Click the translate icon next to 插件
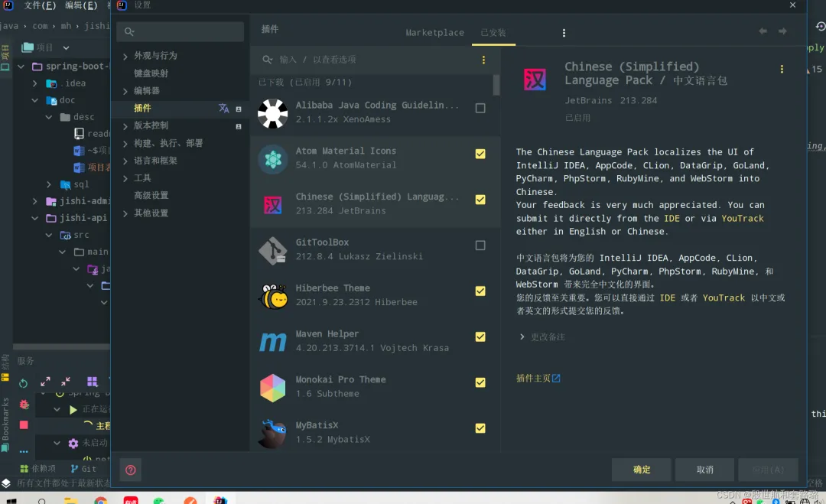826x504 pixels. point(224,108)
